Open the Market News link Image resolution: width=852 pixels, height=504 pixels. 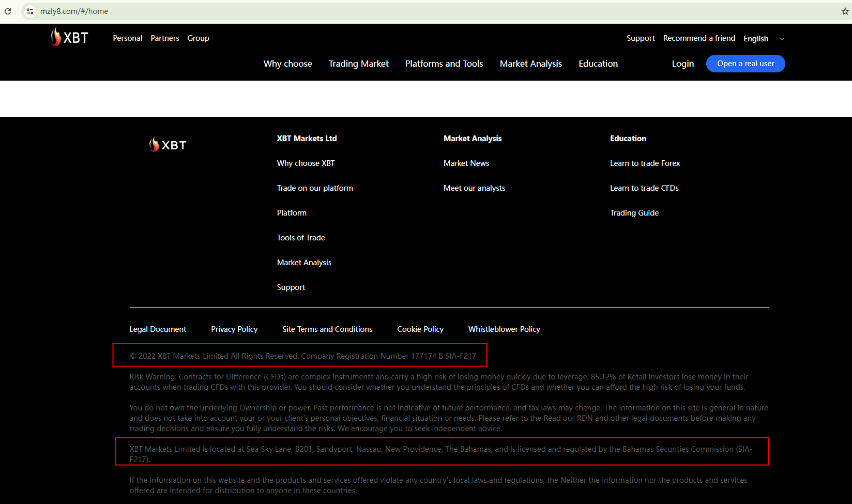click(466, 163)
